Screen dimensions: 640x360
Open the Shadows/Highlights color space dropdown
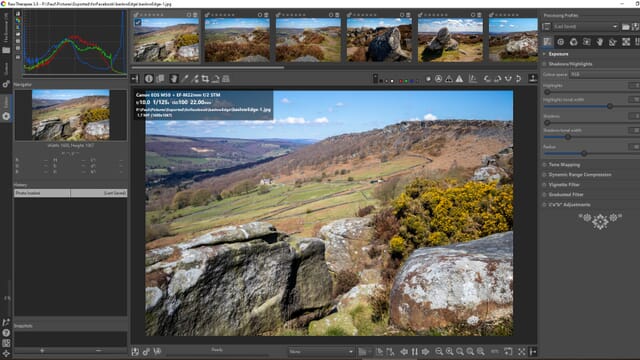coord(604,74)
